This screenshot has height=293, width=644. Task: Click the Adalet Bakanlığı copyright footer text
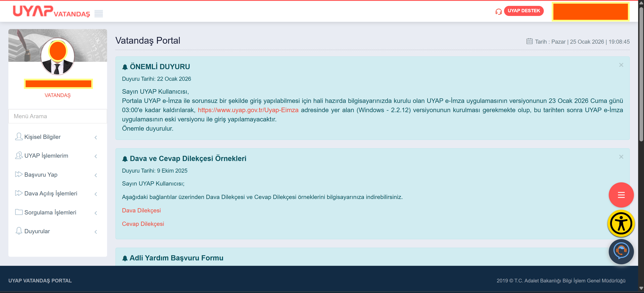561,281
